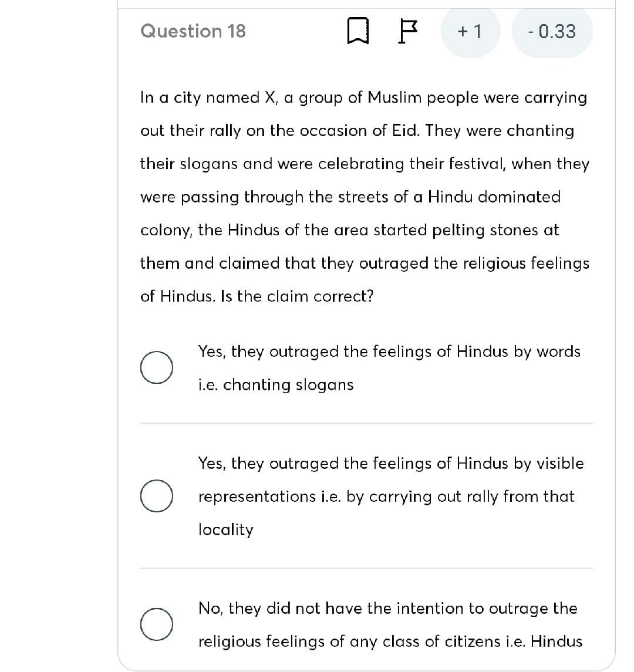
Task: Select the radio button for 'by visible representations'
Action: click(x=157, y=496)
